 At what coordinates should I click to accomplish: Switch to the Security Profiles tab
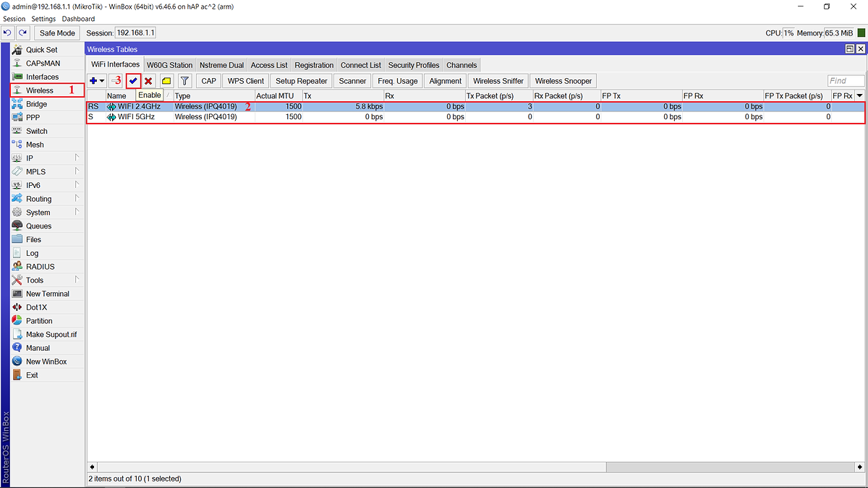click(414, 65)
